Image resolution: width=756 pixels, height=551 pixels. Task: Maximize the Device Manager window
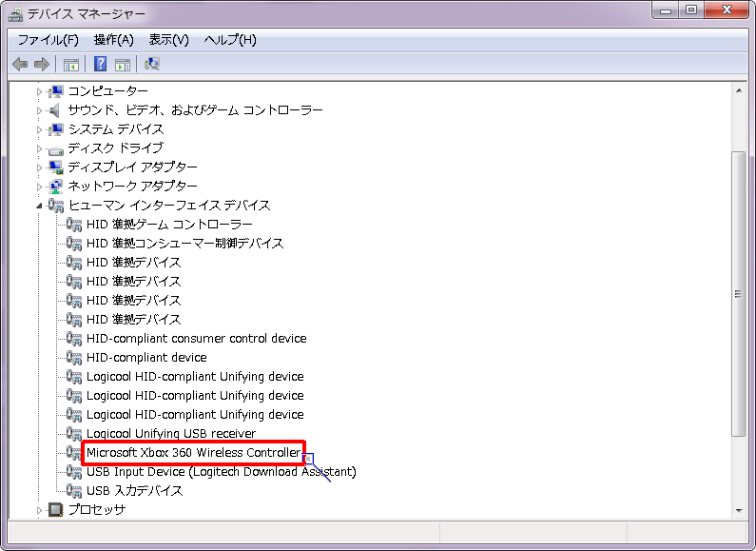691,10
